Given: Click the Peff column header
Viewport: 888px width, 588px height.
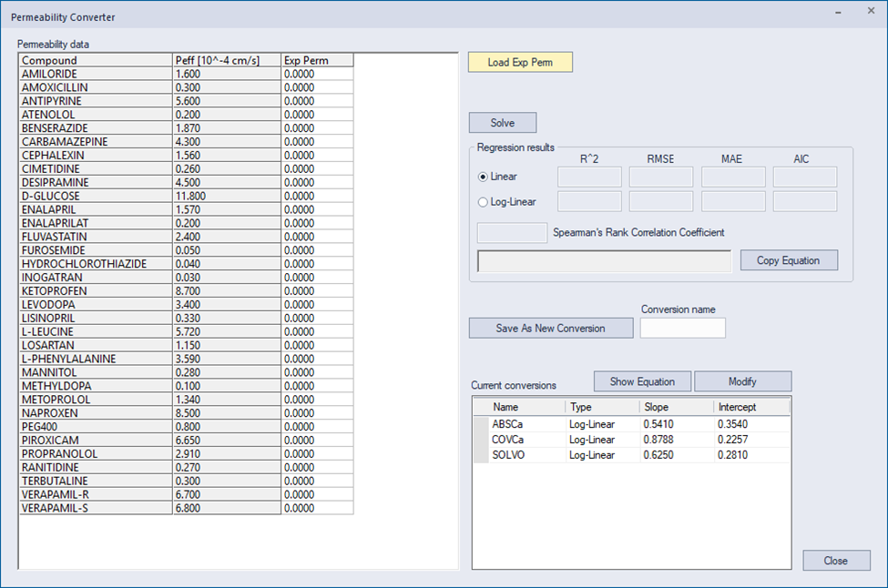Looking at the screenshot, I should click(x=227, y=60).
